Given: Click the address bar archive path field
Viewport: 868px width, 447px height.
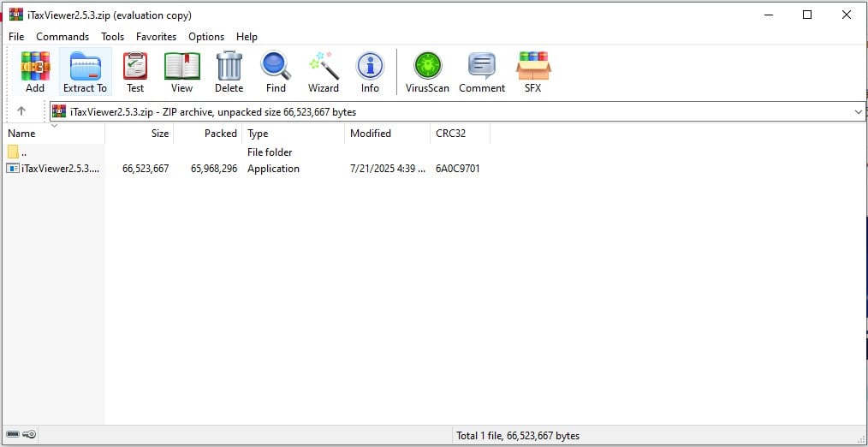Looking at the screenshot, I should [457, 111].
